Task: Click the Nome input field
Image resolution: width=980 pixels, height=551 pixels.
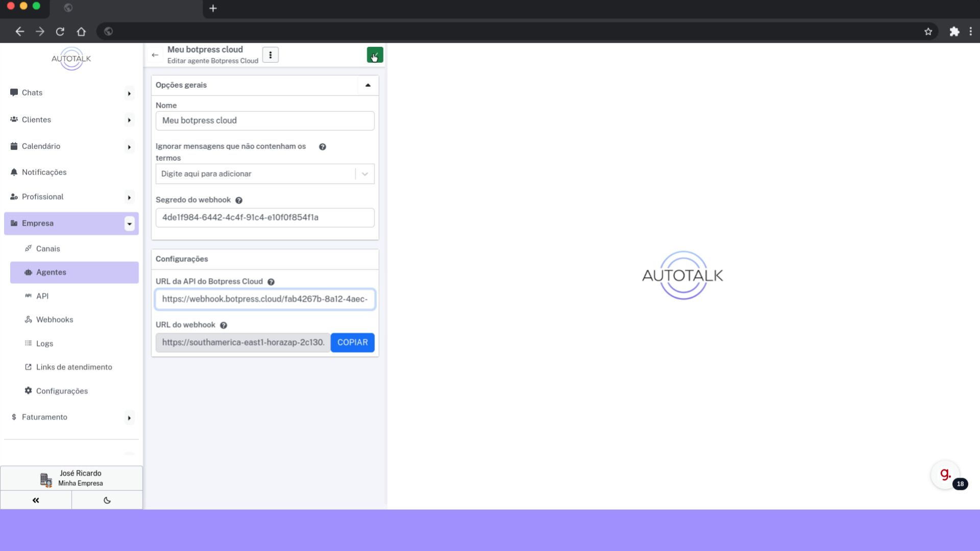Action: coord(265,121)
